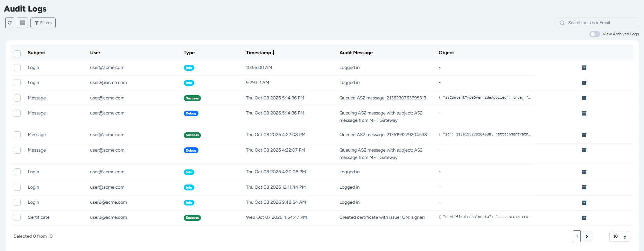644x251 pixels.
Task: Click the Success badge on Certificate row
Action: point(192,218)
